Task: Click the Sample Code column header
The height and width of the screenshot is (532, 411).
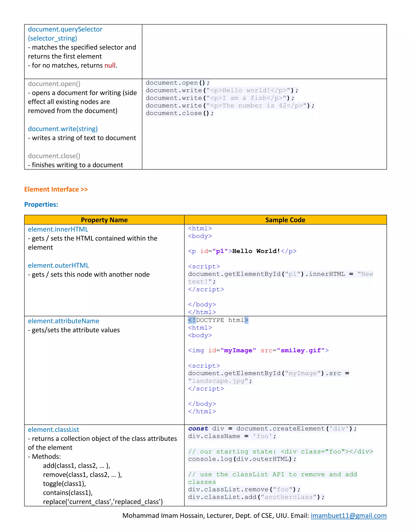Action: click(x=285, y=220)
